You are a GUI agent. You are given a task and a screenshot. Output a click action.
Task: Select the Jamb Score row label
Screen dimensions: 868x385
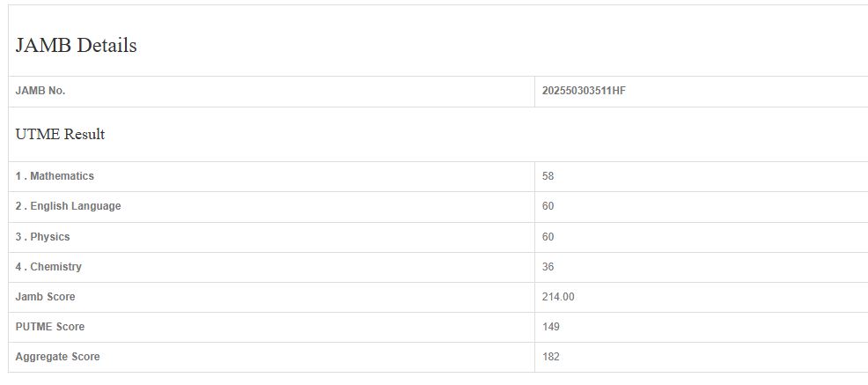tap(46, 297)
